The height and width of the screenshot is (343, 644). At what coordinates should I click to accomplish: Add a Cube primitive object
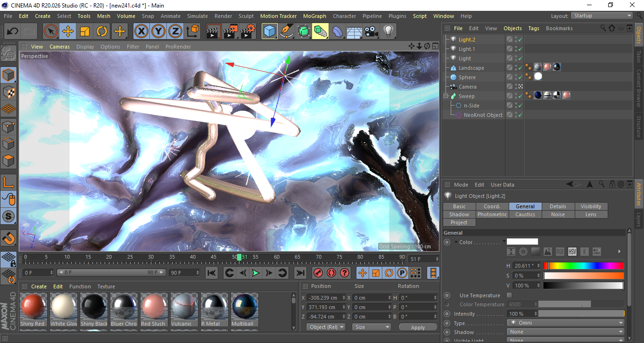270,32
